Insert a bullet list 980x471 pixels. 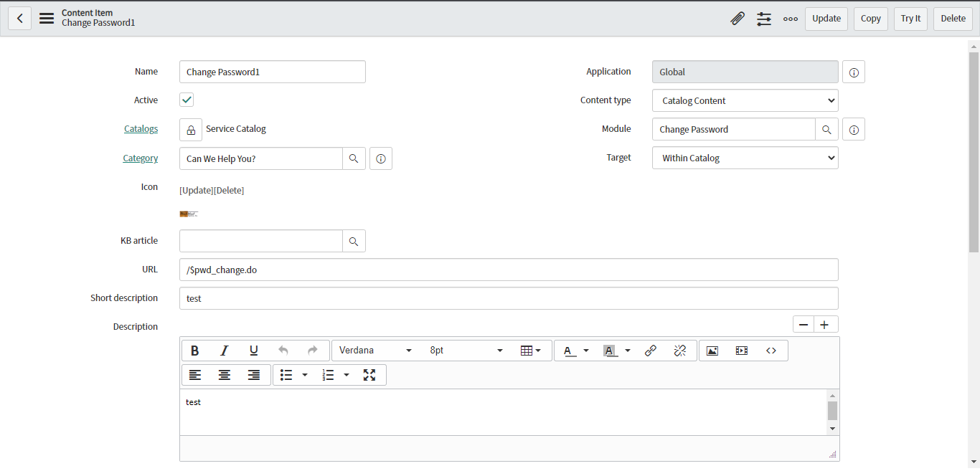286,375
